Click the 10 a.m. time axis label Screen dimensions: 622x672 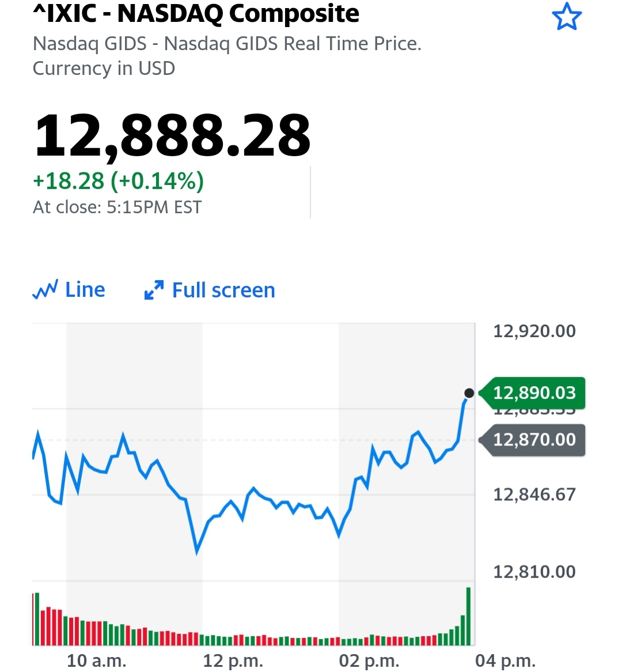click(x=96, y=661)
